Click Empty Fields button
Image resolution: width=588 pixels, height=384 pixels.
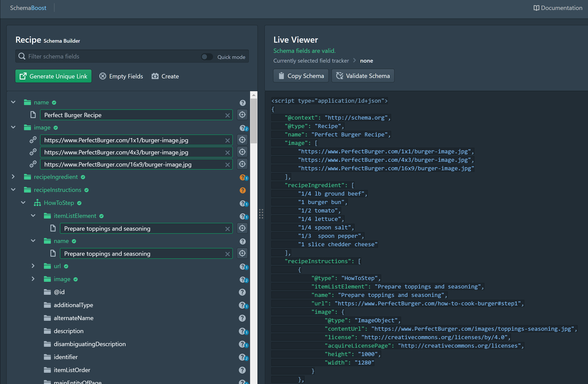click(x=121, y=76)
